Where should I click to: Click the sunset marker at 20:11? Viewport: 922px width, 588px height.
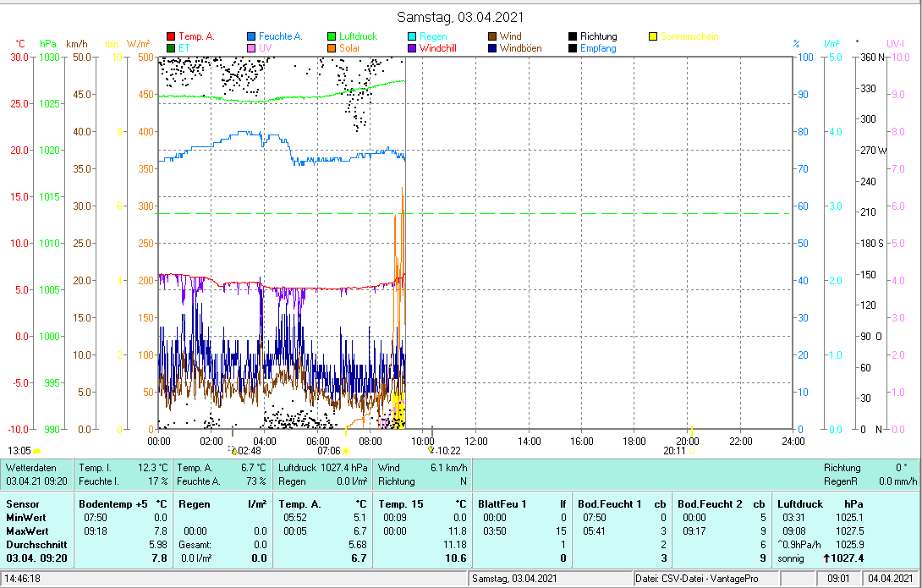pyautogui.click(x=693, y=451)
